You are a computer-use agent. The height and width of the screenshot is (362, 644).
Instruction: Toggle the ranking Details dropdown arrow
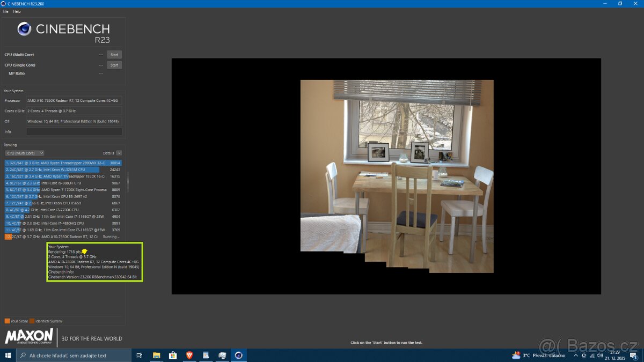click(x=119, y=153)
